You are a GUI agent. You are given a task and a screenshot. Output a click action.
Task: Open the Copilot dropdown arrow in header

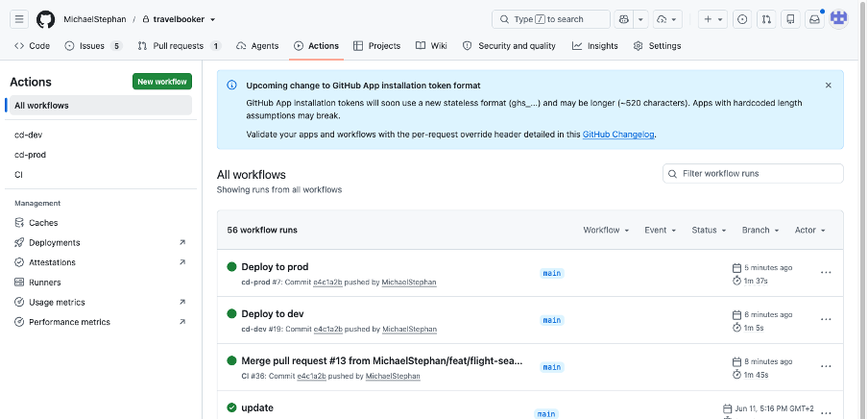click(640, 19)
